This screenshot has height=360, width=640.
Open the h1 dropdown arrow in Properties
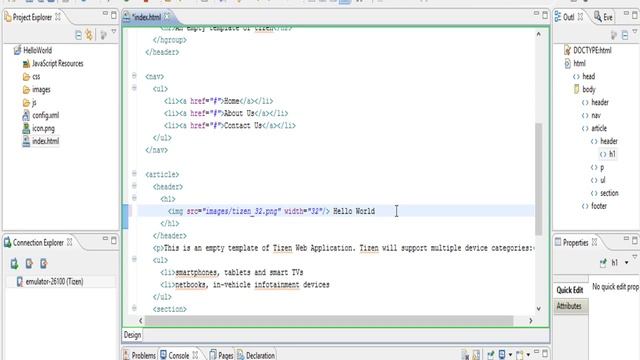(627, 263)
